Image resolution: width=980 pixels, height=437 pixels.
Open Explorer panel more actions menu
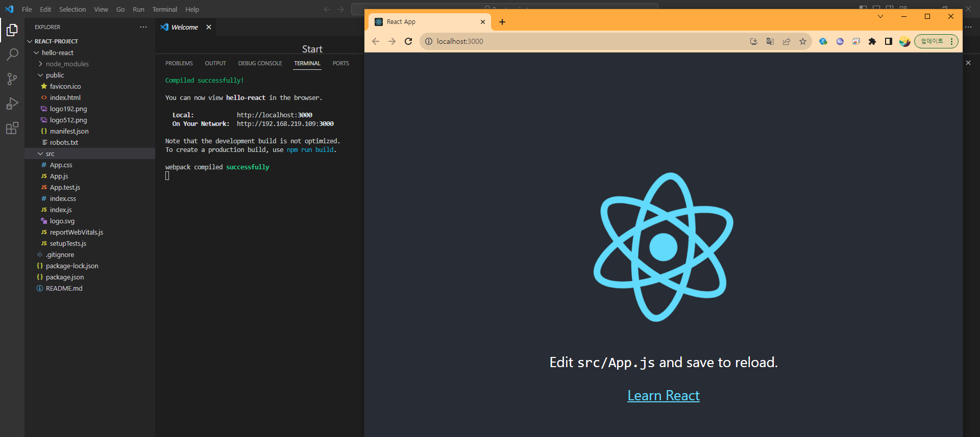[143, 27]
